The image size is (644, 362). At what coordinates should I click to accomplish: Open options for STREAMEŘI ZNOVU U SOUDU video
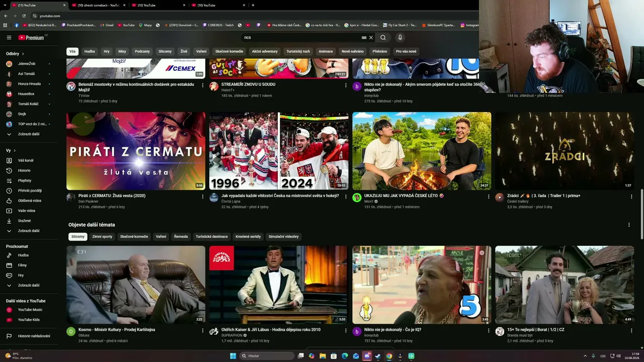[x=346, y=85]
